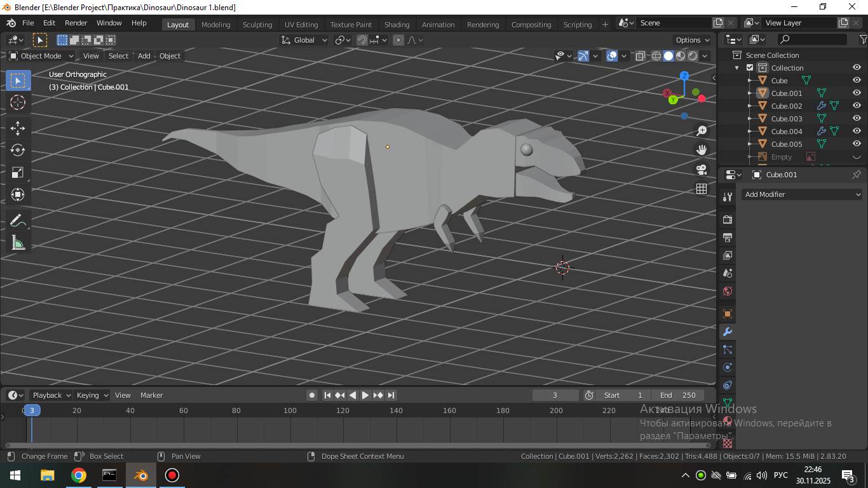Open the Global transform orientation dropdown
Image resolution: width=868 pixels, height=488 pixels.
click(304, 40)
